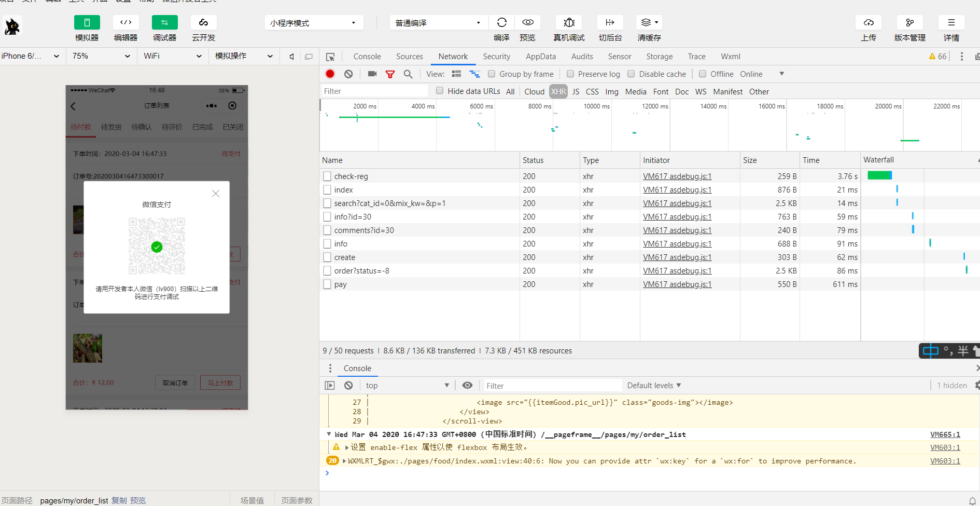Switch to the Wxml tab

click(730, 56)
